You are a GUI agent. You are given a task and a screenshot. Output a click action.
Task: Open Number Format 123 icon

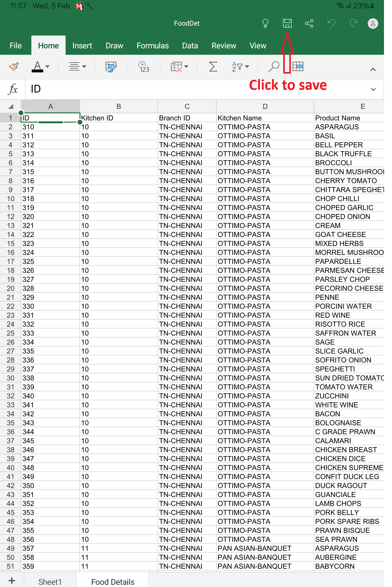point(144,67)
